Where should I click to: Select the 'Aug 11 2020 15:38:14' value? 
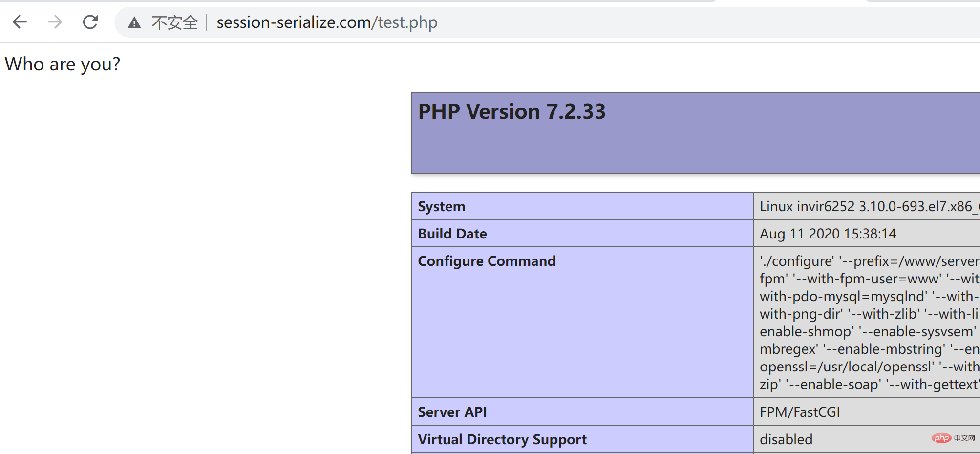pyautogui.click(x=828, y=234)
